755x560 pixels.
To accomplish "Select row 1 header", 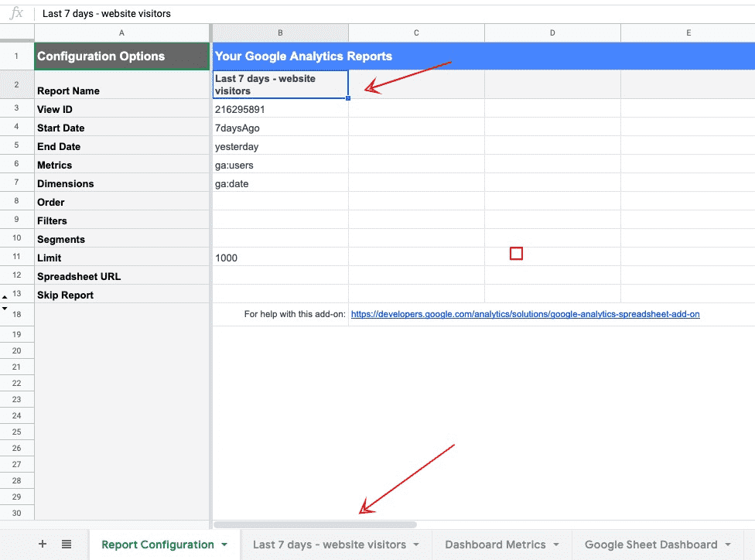I will coord(17,56).
